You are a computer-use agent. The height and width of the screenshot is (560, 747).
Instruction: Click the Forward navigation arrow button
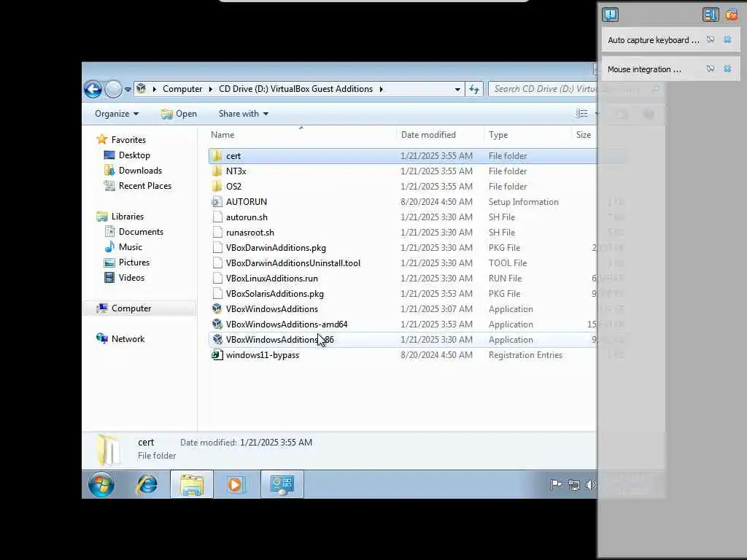click(113, 89)
